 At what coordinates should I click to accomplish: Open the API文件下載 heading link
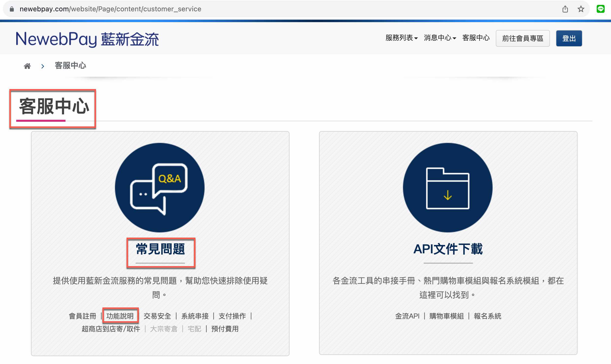point(448,249)
